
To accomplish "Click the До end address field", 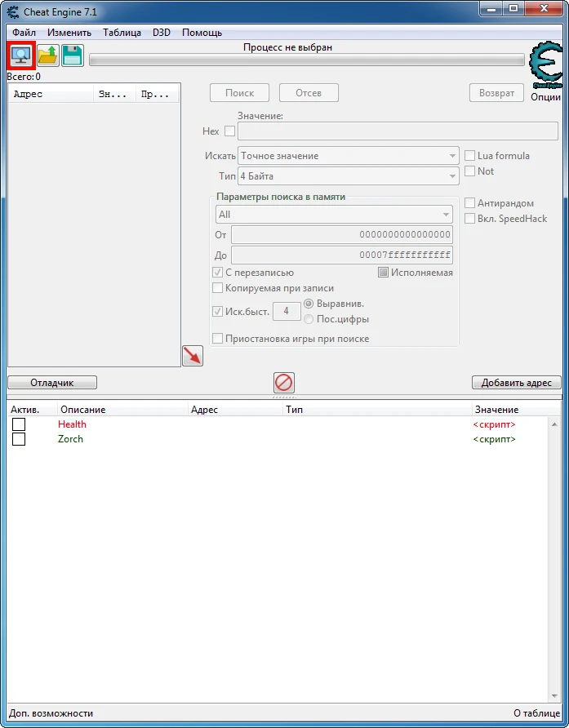I will [342, 255].
